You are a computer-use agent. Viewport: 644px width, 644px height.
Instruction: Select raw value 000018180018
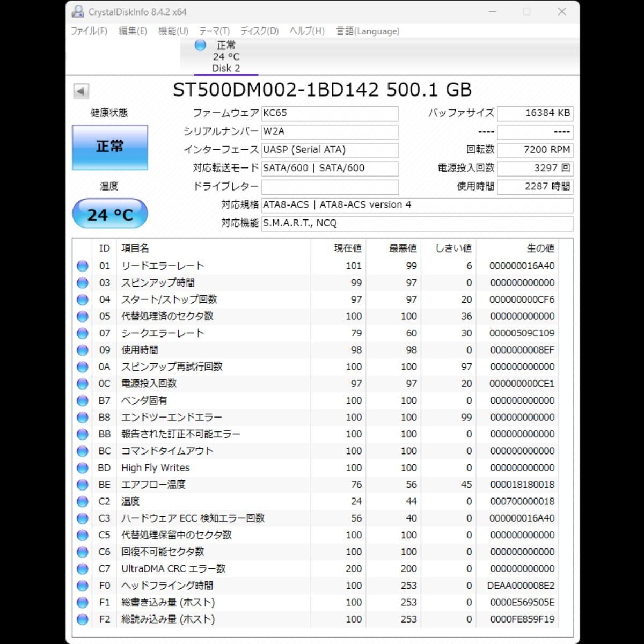pyautogui.click(x=522, y=485)
